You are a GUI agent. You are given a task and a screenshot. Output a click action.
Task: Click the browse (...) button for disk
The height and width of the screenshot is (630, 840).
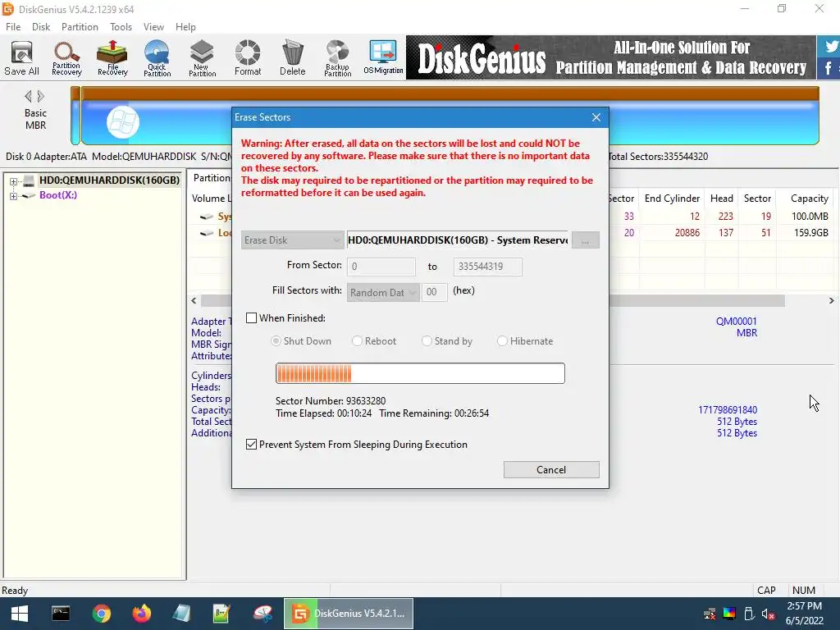pos(586,240)
